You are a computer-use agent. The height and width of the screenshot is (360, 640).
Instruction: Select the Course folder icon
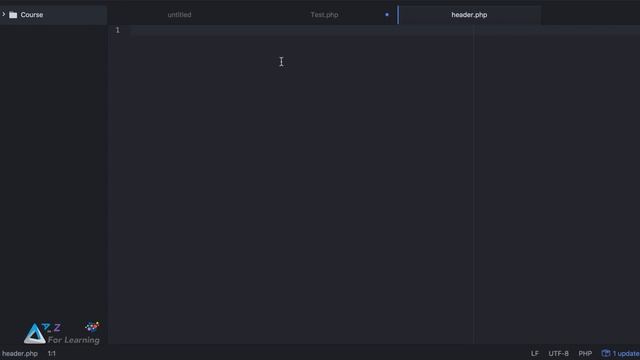(13, 15)
